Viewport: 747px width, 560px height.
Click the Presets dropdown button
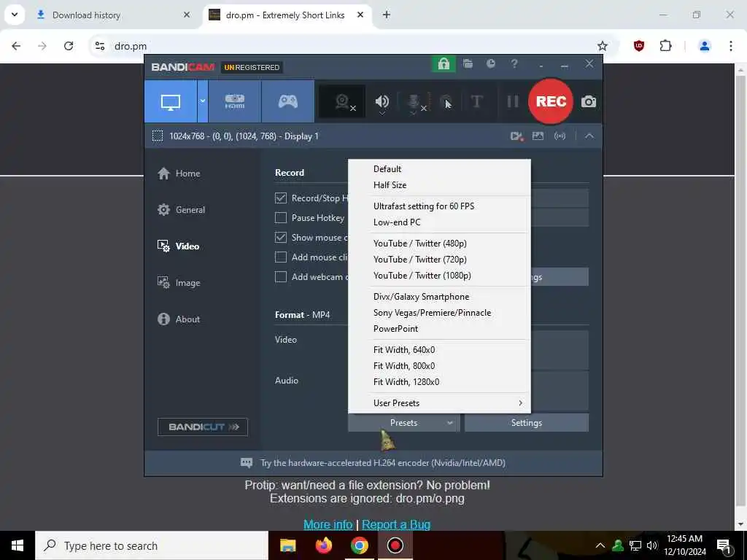tap(404, 423)
